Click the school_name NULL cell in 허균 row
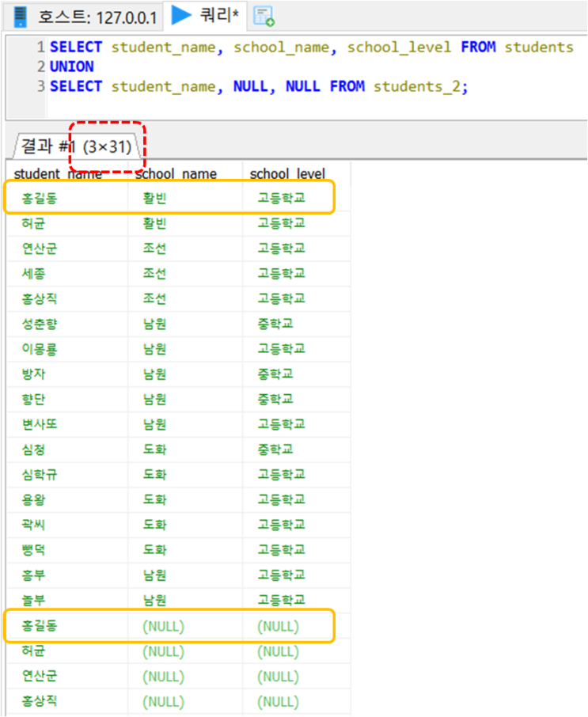 click(163, 651)
